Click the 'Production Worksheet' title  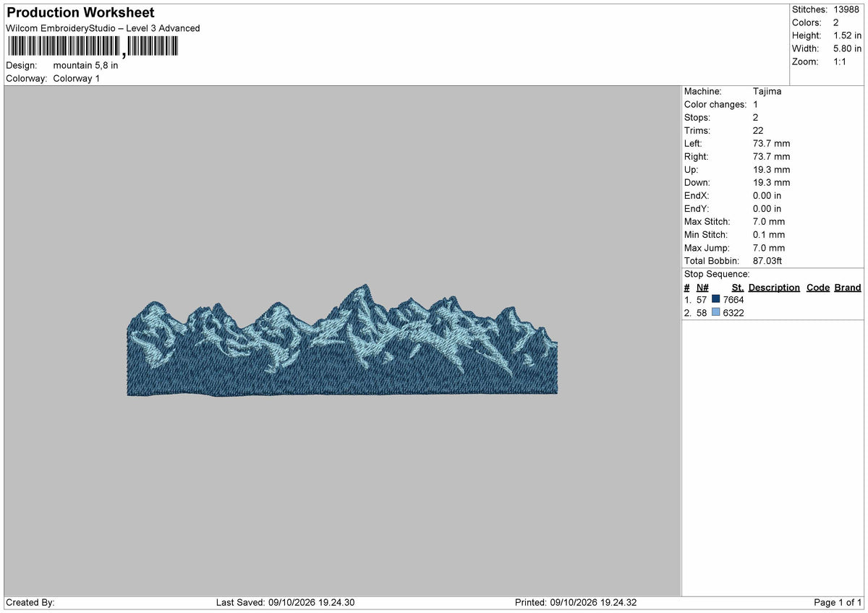click(80, 13)
